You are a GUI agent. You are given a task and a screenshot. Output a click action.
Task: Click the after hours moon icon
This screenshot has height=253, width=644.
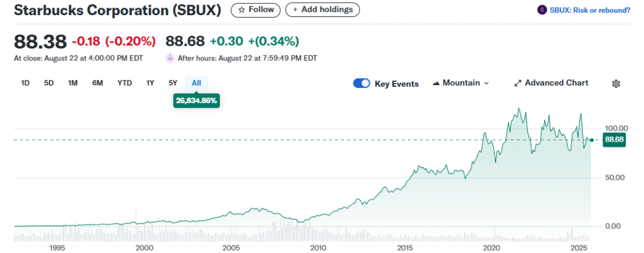click(x=170, y=58)
